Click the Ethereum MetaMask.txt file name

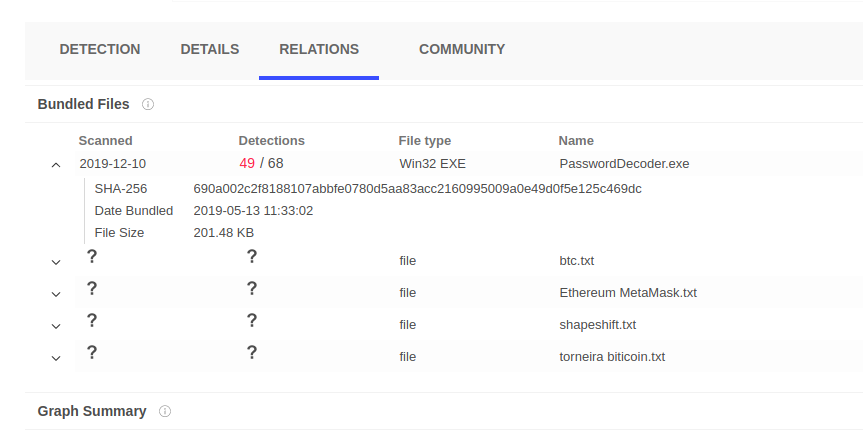628,293
